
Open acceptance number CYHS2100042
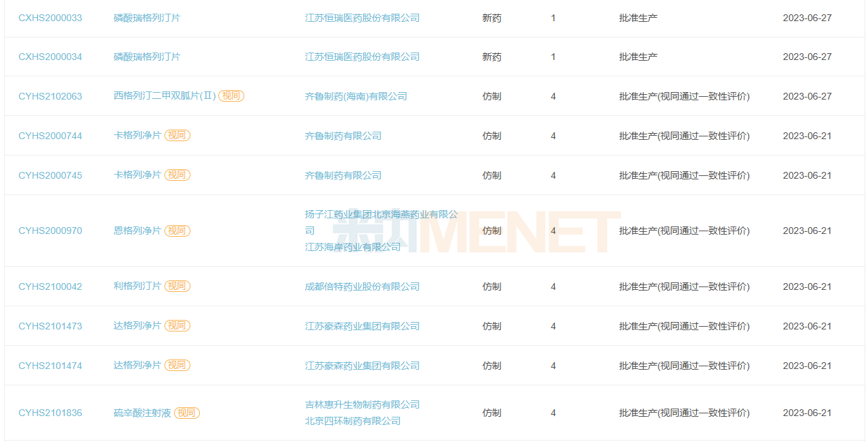[50, 286]
